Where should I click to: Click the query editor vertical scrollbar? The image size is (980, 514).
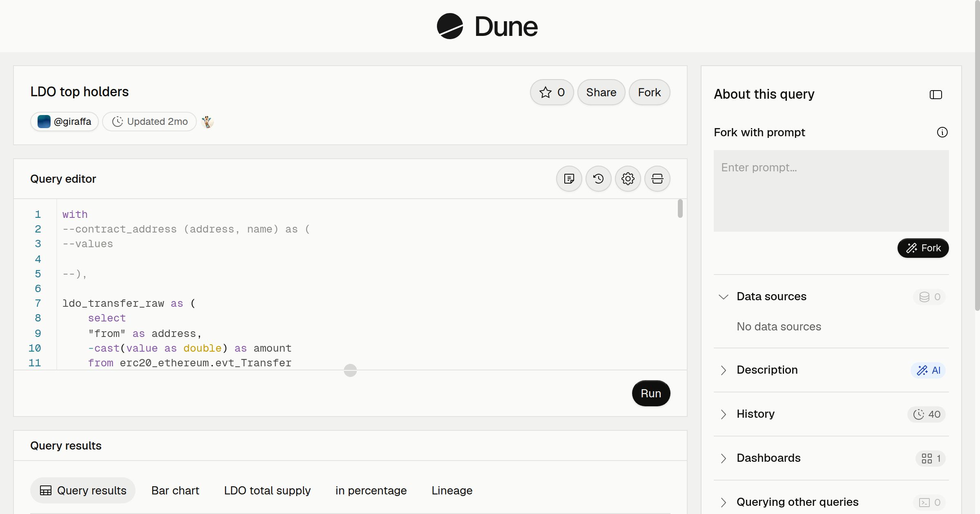tap(680, 208)
